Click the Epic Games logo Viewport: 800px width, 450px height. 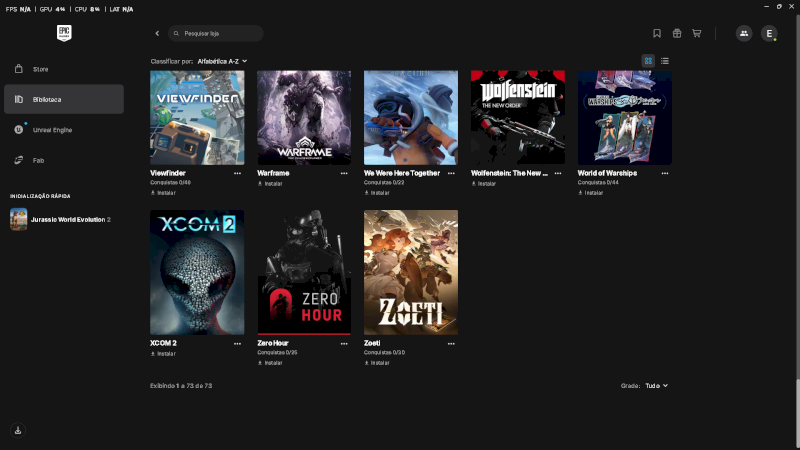[64, 33]
